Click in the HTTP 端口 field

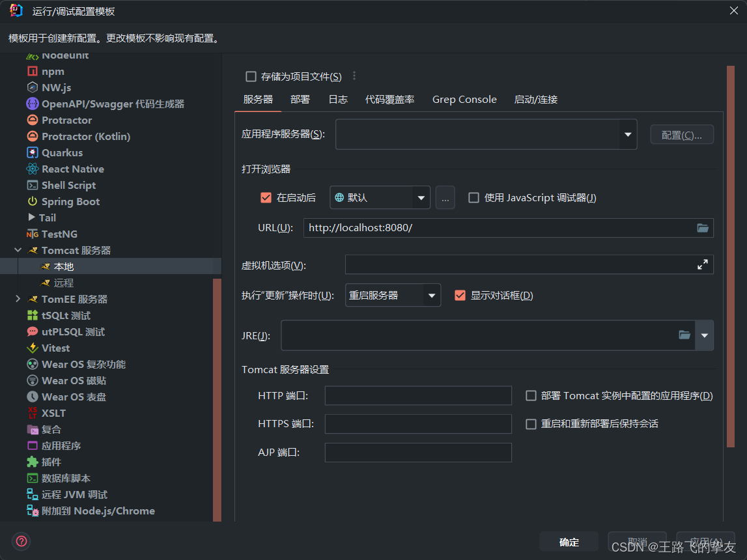click(418, 396)
